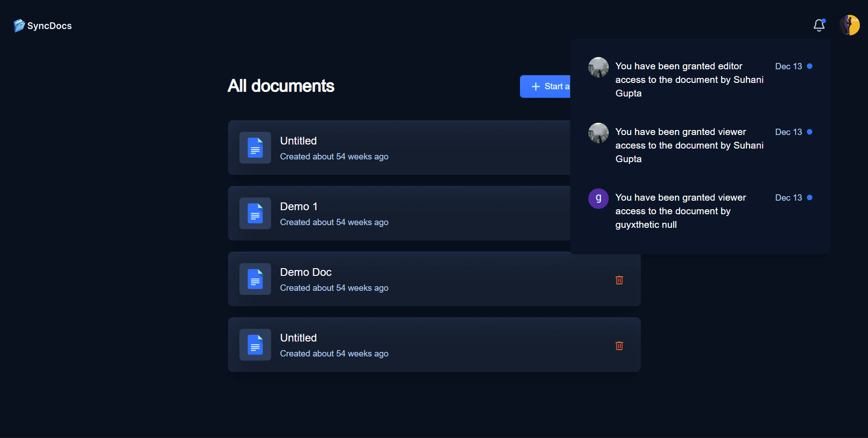Click 'Created about 54 weeks ago' under Demo 1

pyautogui.click(x=334, y=222)
